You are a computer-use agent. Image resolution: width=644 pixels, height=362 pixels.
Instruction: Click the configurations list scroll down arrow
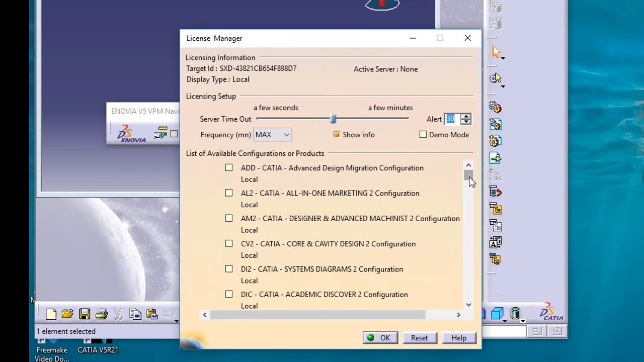[468, 305]
